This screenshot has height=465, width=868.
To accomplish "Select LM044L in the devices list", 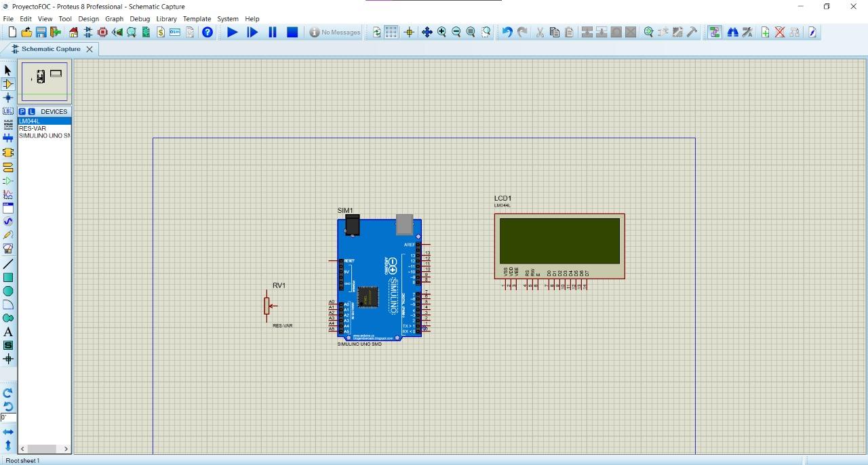I will click(45, 121).
